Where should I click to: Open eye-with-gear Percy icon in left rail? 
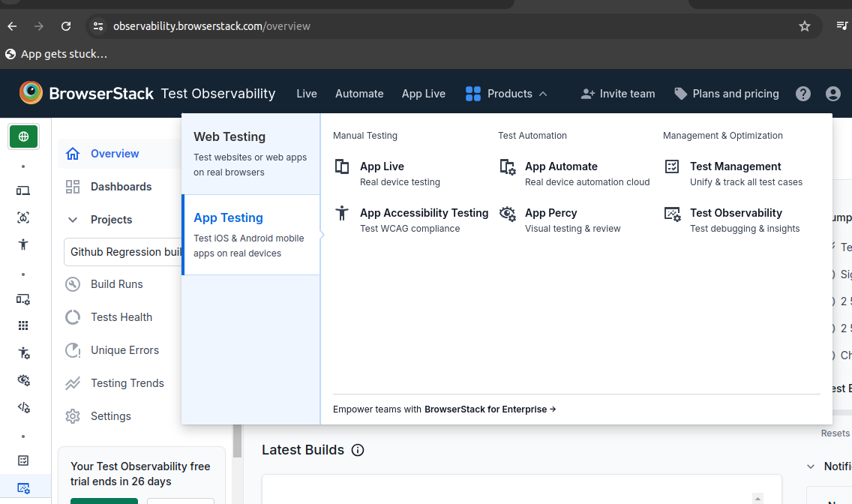(23, 380)
